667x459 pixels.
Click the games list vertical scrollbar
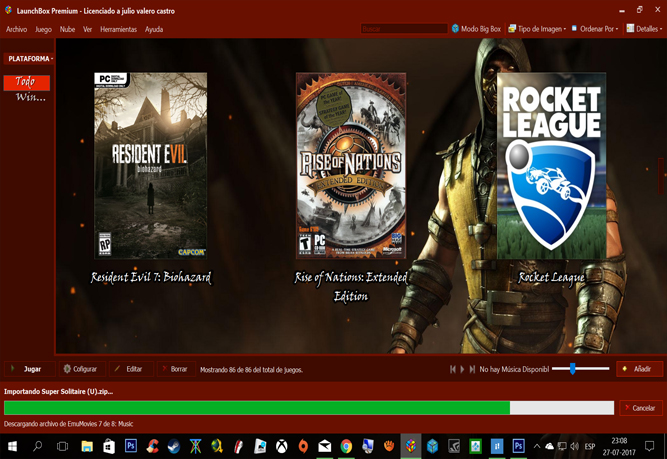[x=661, y=176]
